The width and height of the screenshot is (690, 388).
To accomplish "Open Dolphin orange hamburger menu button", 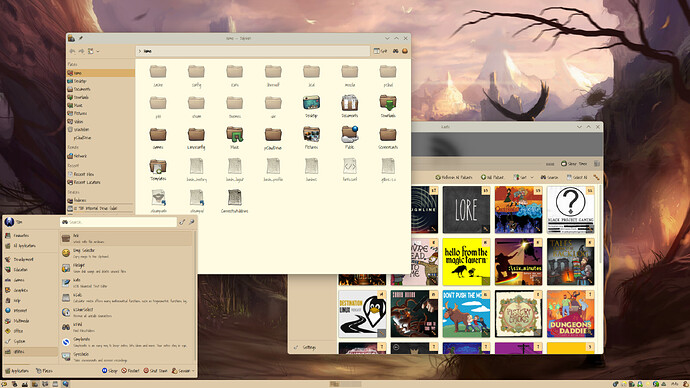I will [405, 51].
